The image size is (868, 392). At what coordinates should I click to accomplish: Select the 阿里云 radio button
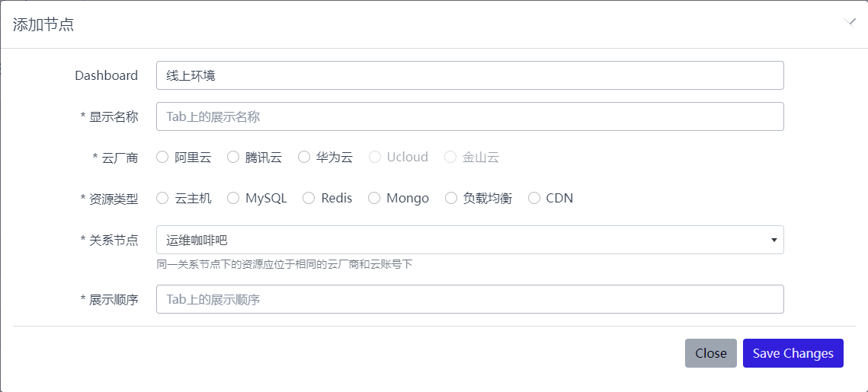coord(162,158)
